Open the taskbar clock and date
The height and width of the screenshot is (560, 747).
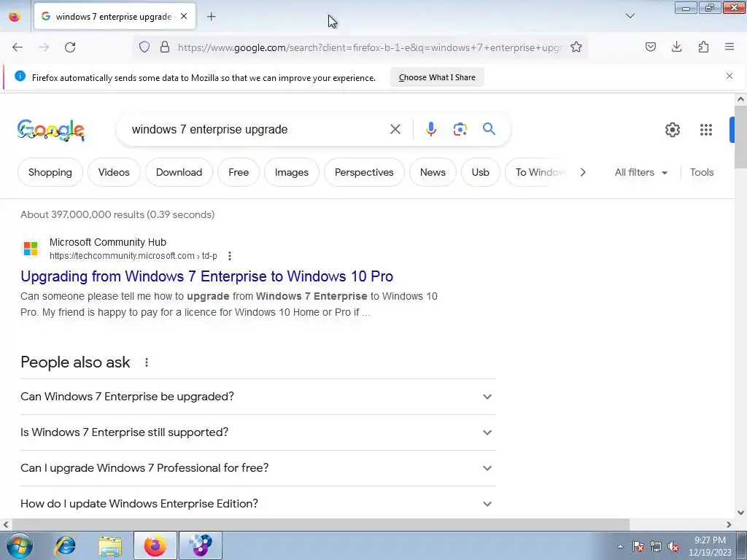coord(710,546)
